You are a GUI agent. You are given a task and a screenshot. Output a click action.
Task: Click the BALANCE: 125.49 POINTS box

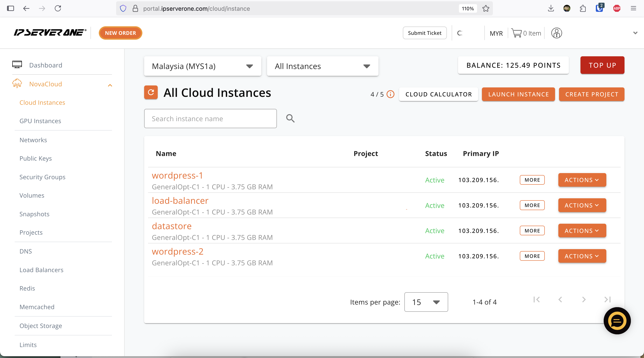(513, 65)
